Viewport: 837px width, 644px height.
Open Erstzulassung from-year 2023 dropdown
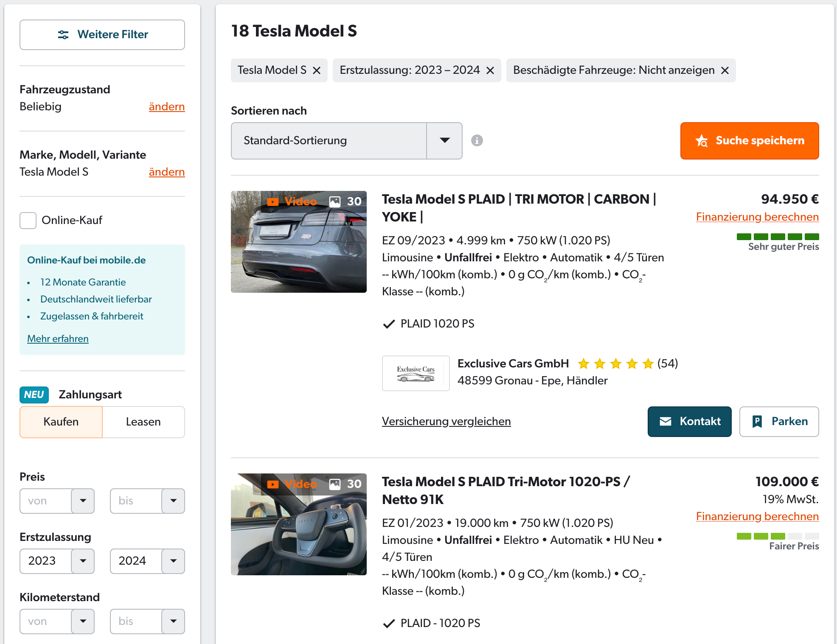(x=83, y=561)
